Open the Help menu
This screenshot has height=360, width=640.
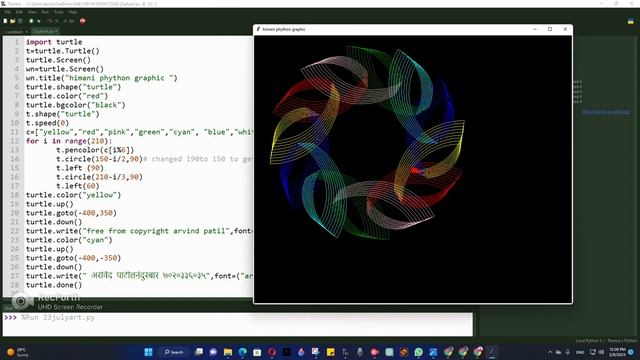pyautogui.click(x=73, y=12)
